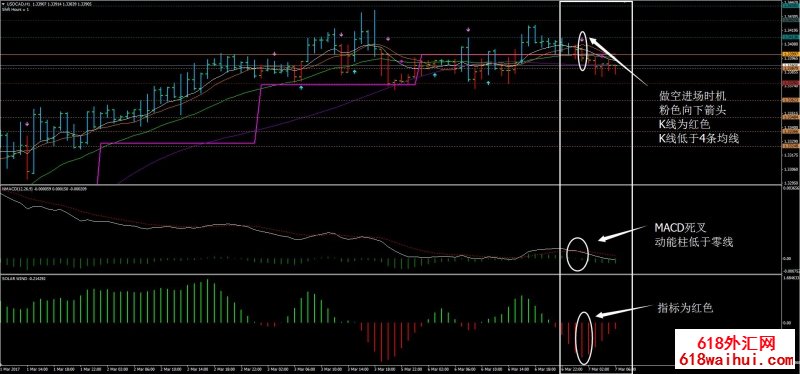Click the 618外汇网 logo text
Viewport: 800px width, 374px height.
[737, 343]
